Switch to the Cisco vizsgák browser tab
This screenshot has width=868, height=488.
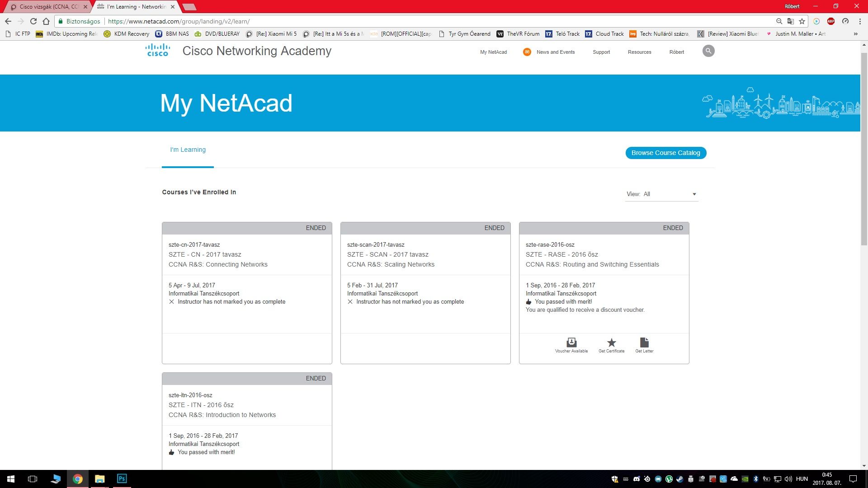(48, 7)
